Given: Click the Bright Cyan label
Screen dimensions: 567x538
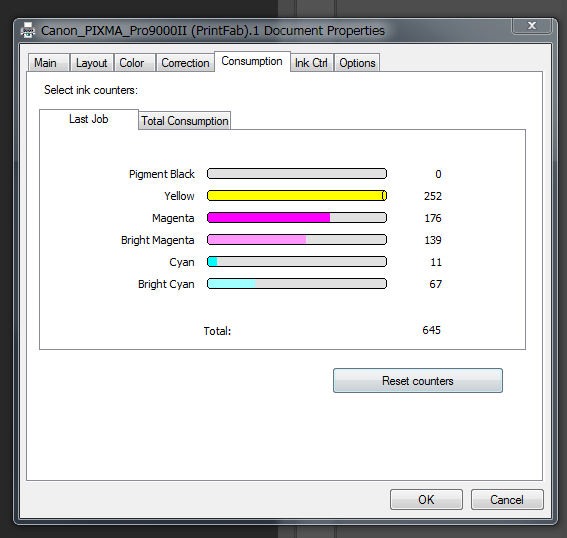Looking at the screenshot, I should [166, 284].
